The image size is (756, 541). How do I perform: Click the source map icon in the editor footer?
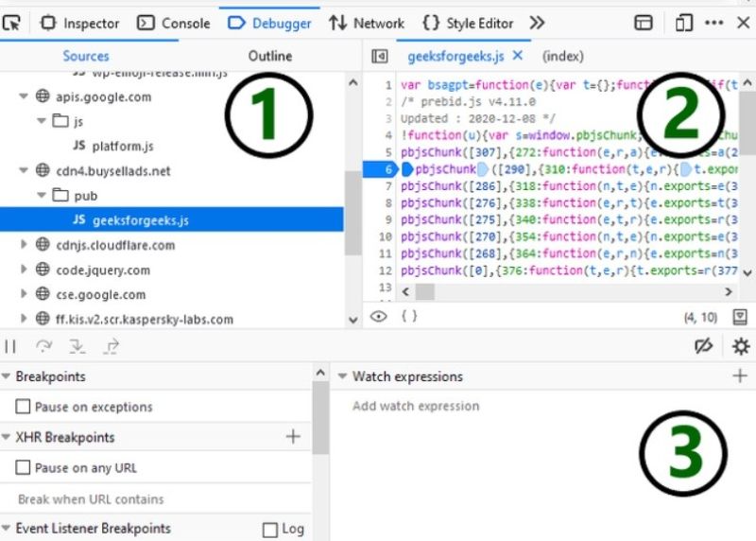point(740,317)
